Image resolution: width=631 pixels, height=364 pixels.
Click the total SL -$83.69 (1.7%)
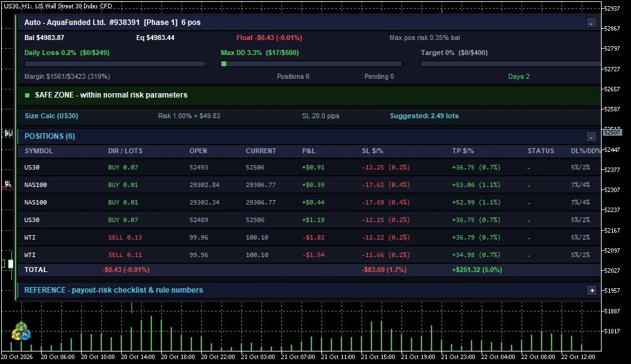pos(384,270)
